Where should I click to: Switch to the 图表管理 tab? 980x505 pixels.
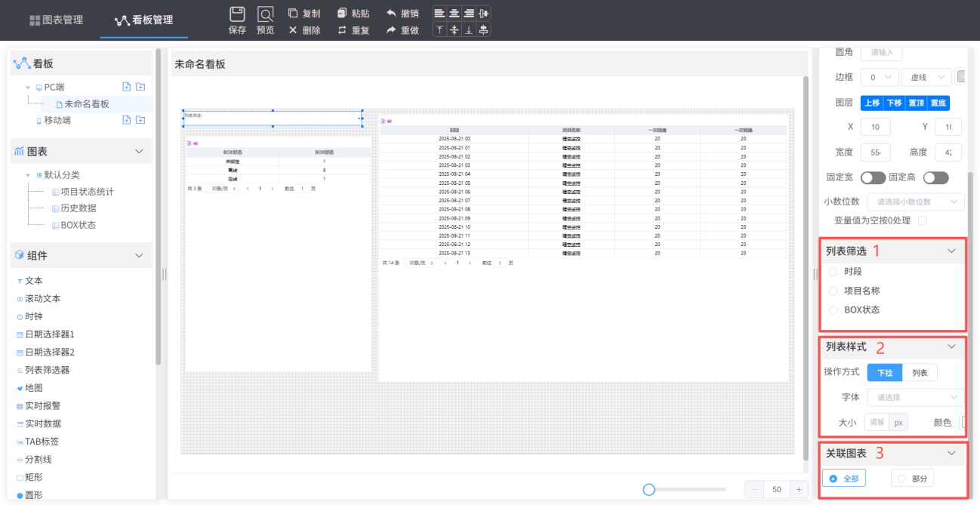[57, 20]
